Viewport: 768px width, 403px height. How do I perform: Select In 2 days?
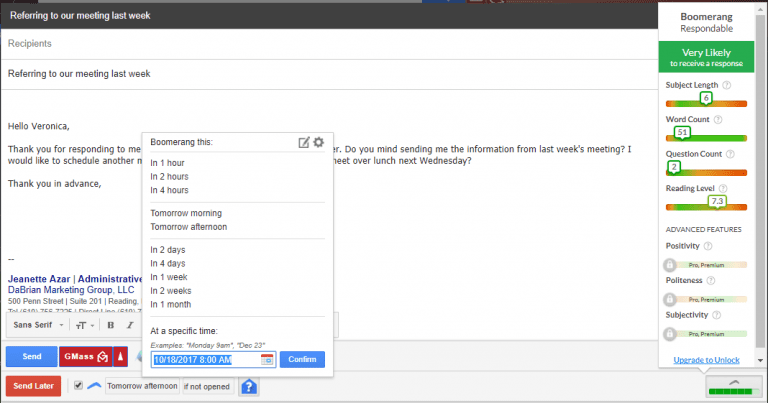[x=168, y=250]
